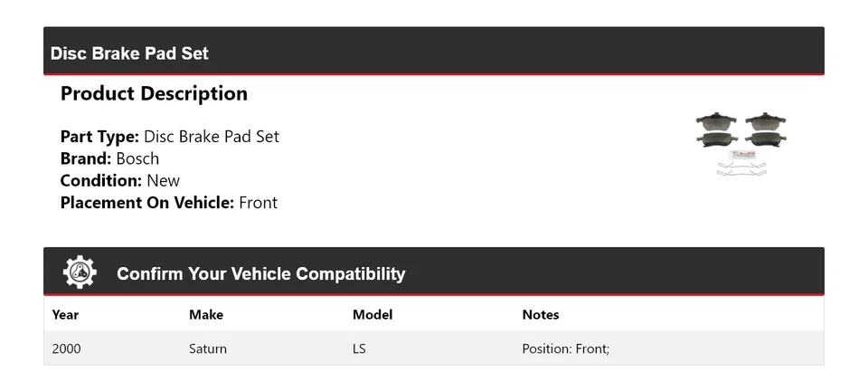The width and height of the screenshot is (868, 392).
Task: Select the Saturn make cell
Action: tap(208, 349)
